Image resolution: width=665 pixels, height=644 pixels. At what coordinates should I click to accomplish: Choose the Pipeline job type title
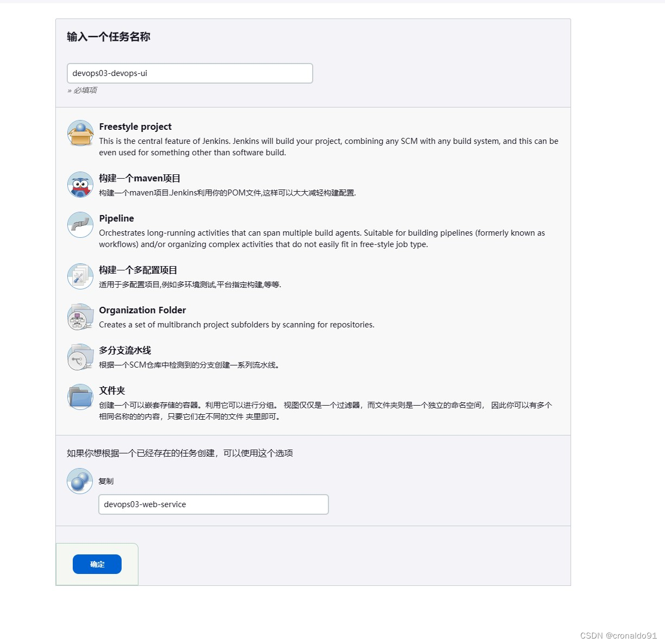tap(116, 218)
